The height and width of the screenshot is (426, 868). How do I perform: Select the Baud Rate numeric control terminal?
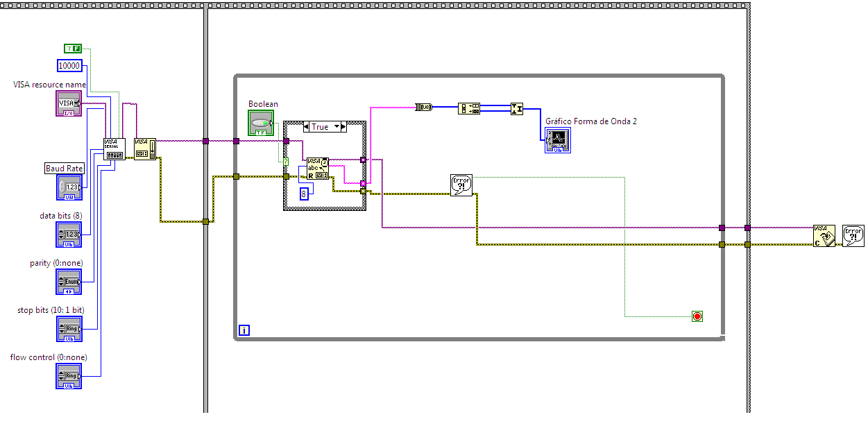tap(68, 187)
